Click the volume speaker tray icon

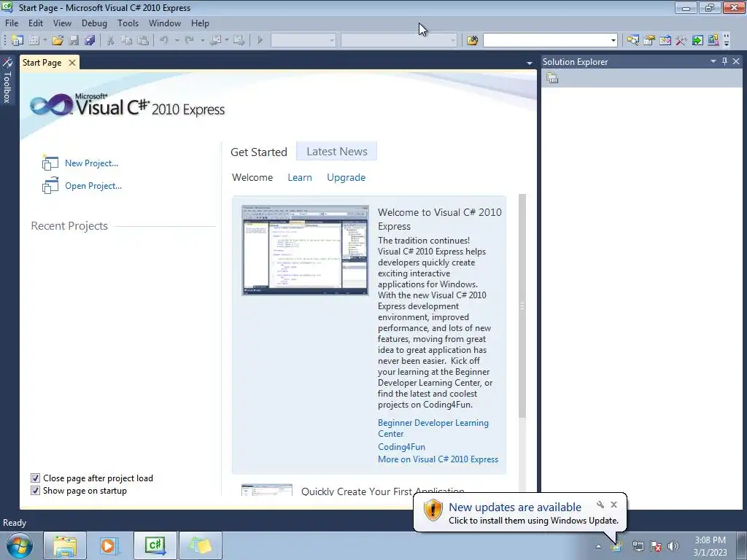click(x=673, y=546)
